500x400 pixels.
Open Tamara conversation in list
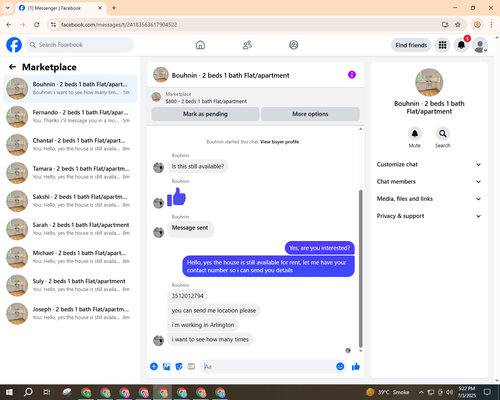70,173
